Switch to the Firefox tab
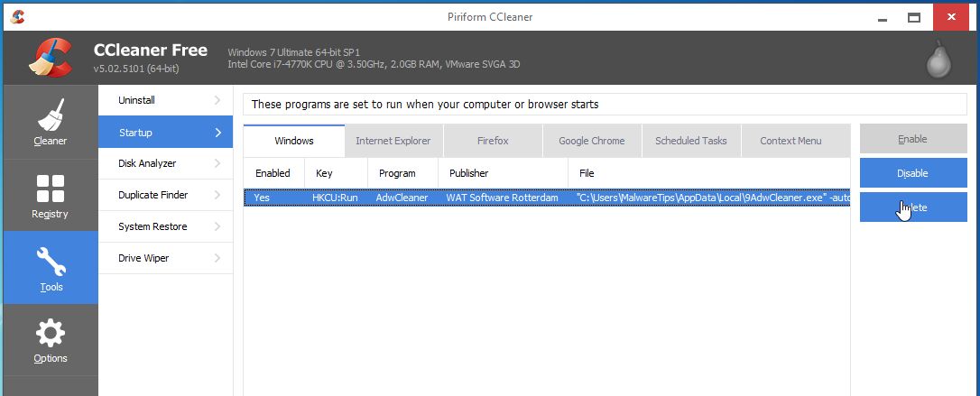Screen dimensions: 980x396 point(493,141)
